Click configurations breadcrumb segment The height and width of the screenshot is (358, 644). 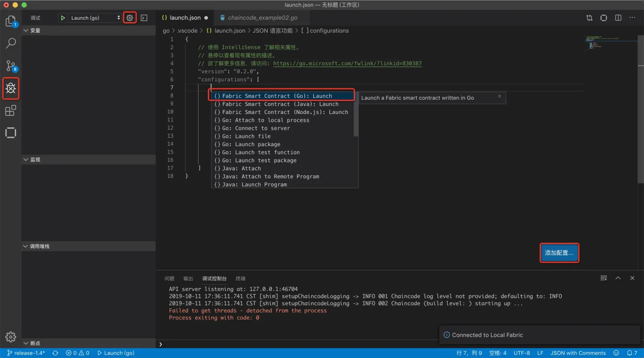coord(325,31)
